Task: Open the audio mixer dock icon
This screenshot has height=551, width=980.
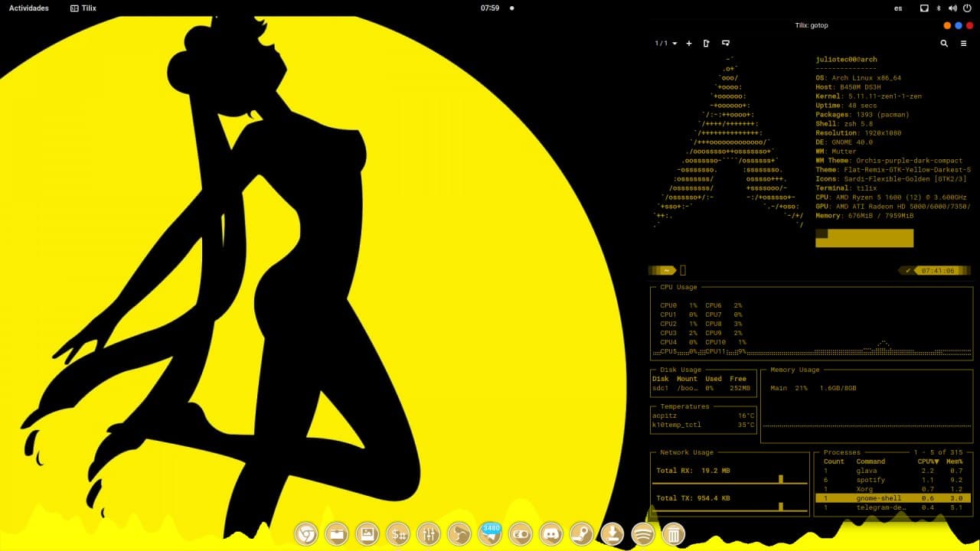Action: coord(430,533)
